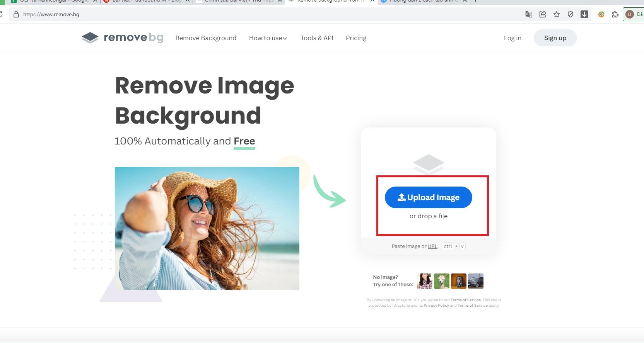Click the padlock site info icon

pos(16,14)
